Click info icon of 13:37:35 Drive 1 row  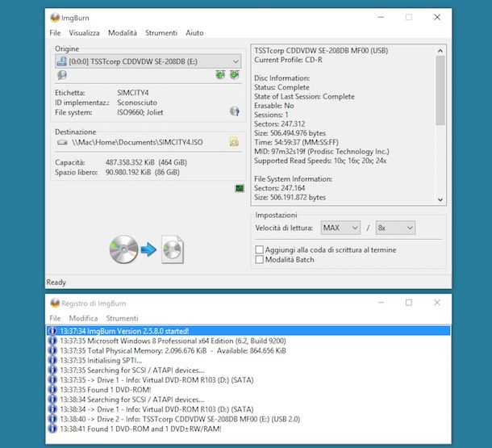(52, 380)
